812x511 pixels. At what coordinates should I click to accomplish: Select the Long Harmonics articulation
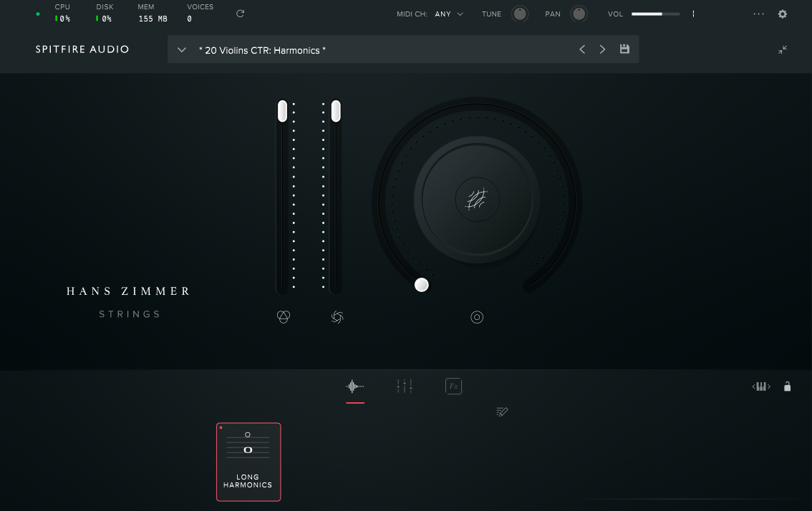coord(248,462)
